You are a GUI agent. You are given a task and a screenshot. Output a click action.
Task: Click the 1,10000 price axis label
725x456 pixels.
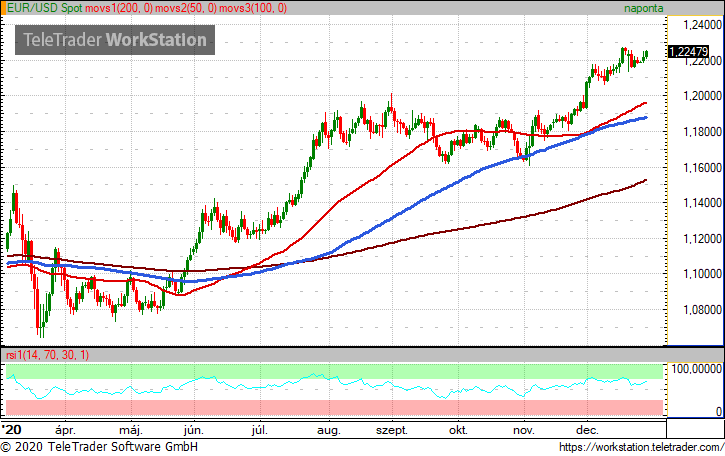(702, 274)
